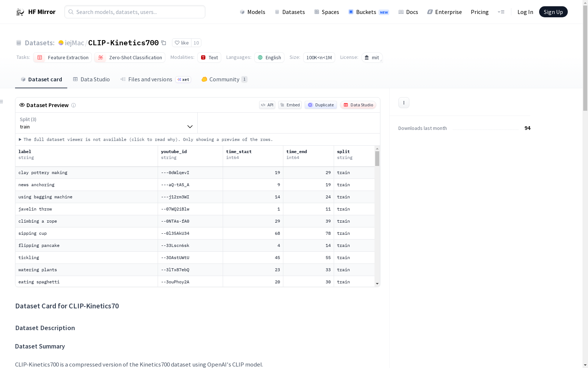Image resolution: width=588 pixels, height=368 pixels.
Task: Click the Datasets stack icon beside title
Action: 19,43
